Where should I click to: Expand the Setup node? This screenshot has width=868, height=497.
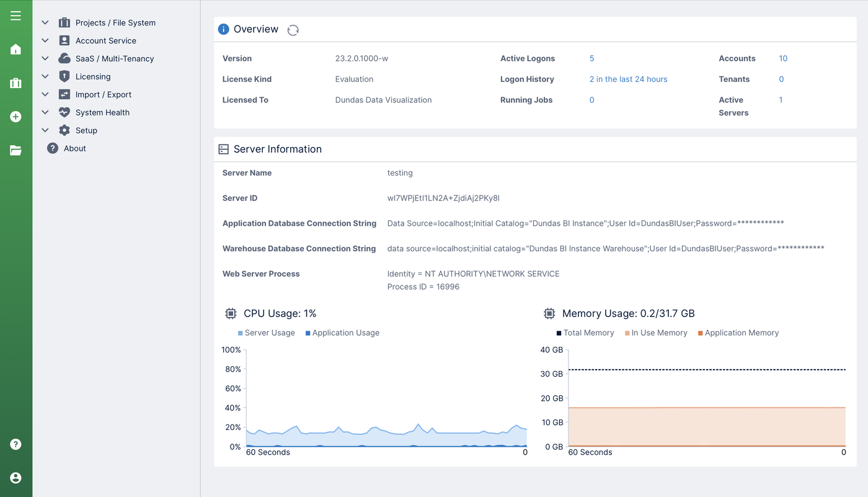(45, 131)
